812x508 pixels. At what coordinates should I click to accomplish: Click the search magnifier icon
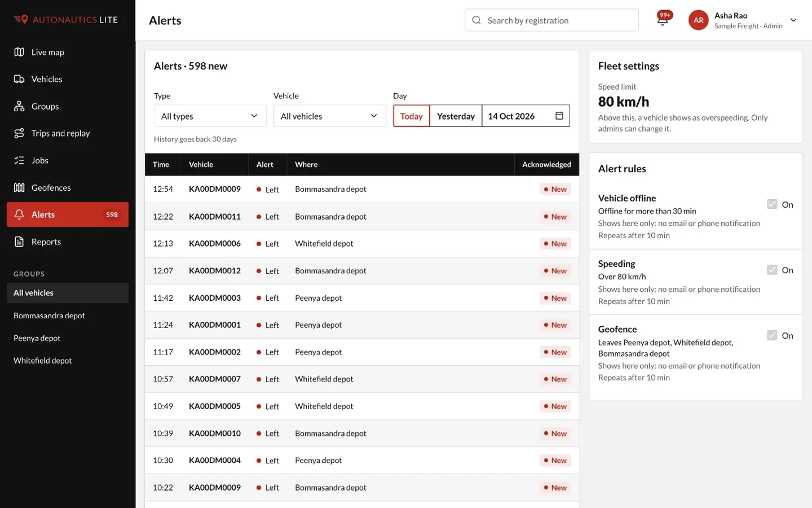point(476,20)
